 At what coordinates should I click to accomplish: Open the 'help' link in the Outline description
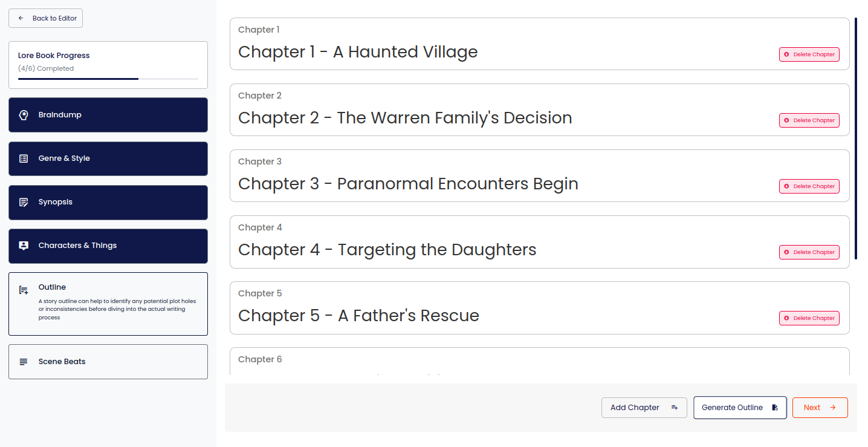tap(95, 301)
